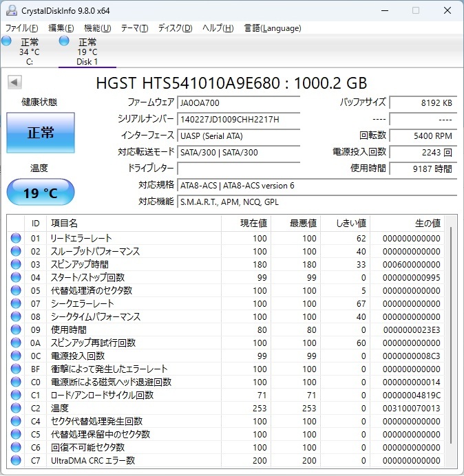The width and height of the screenshot is (464, 476).
Task: Click raw value 000600000000
Action: 412,264
